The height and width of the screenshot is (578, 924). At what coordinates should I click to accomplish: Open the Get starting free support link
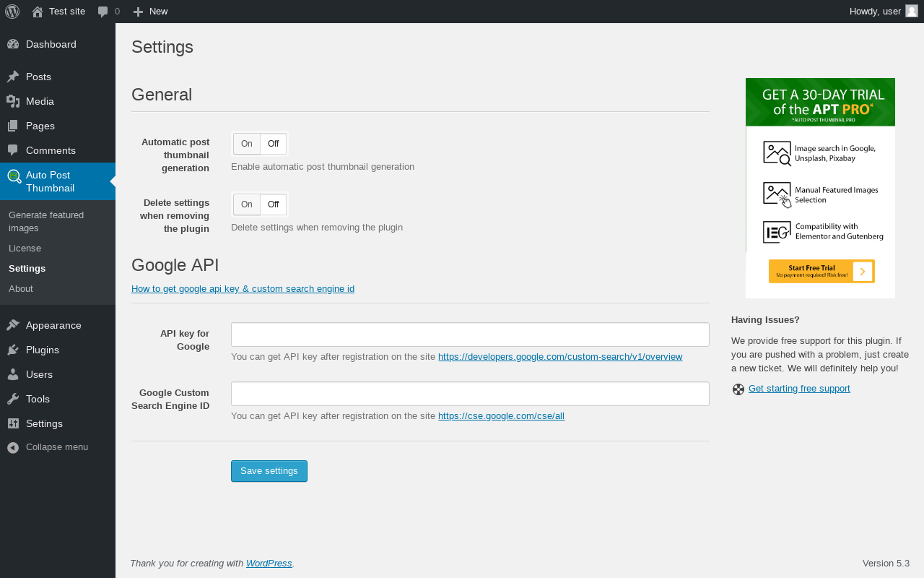coord(799,389)
